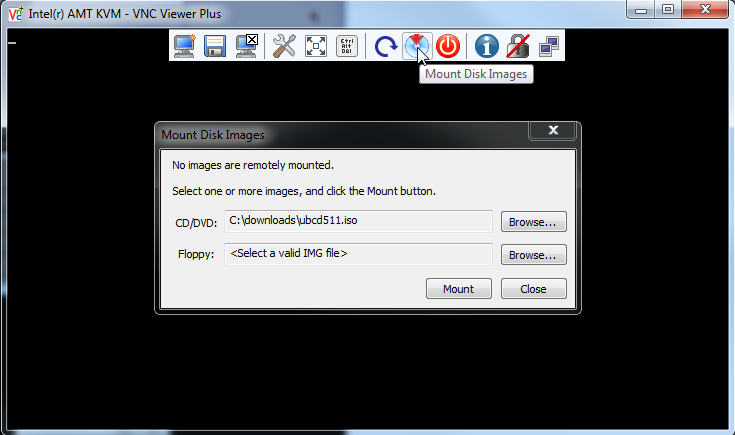The height and width of the screenshot is (435, 735).
Task: Click the two-computers icon at toolbar end
Action: click(x=549, y=46)
